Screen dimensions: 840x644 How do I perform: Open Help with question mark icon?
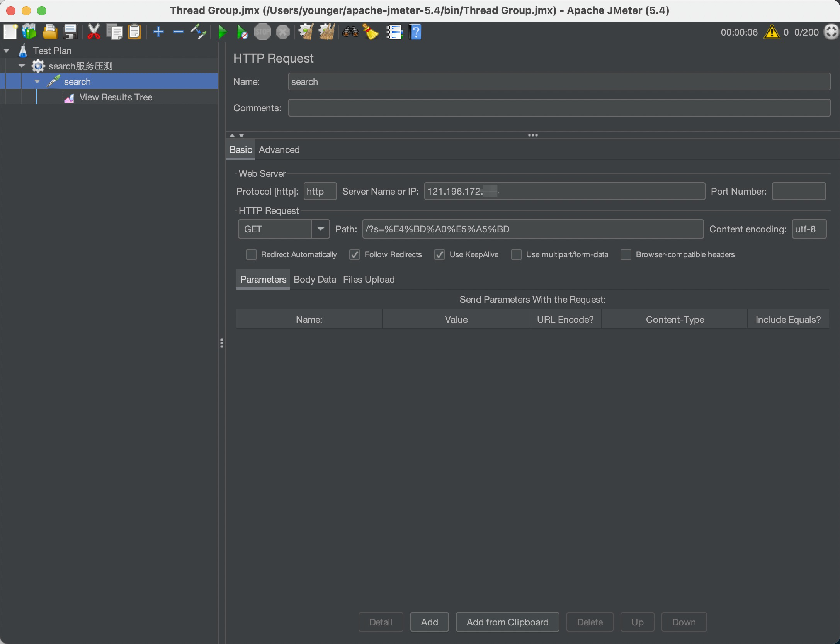[415, 32]
